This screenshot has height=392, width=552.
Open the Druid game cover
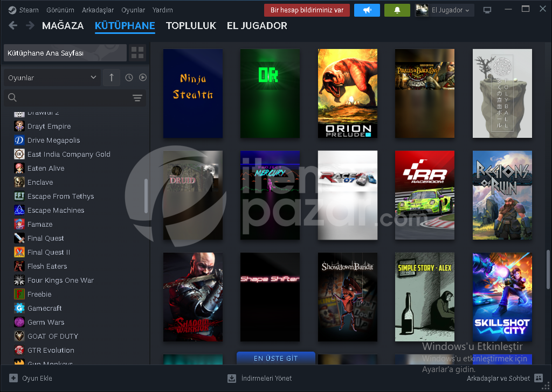(193, 195)
